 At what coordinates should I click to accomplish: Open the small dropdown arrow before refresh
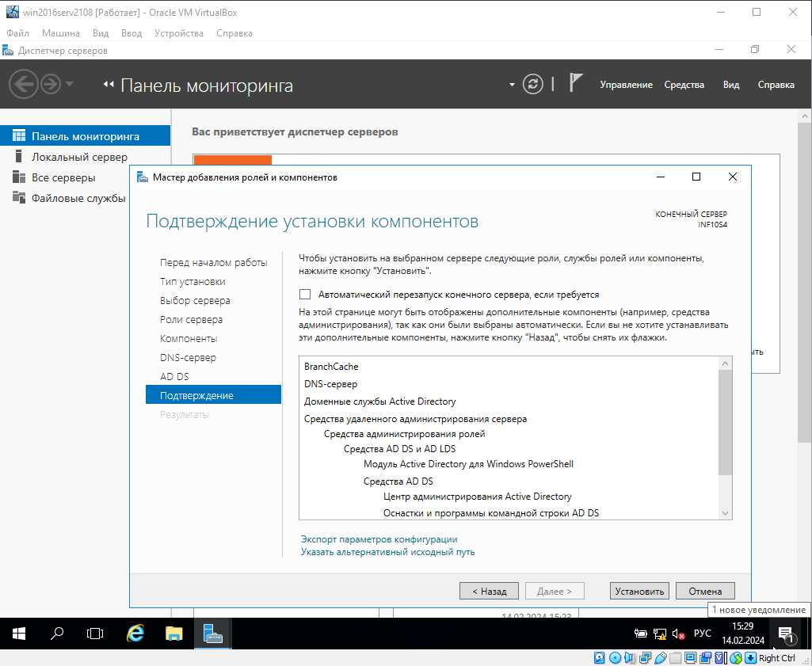coord(513,85)
